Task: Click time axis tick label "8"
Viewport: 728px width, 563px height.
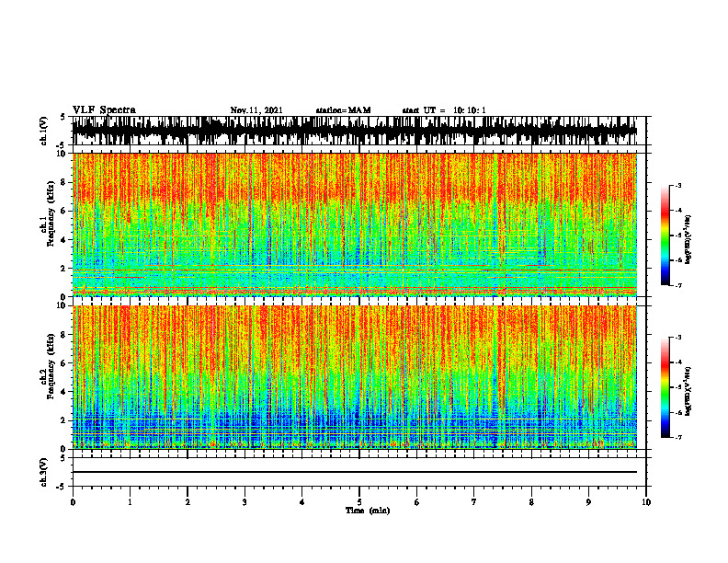Action: pos(531,502)
